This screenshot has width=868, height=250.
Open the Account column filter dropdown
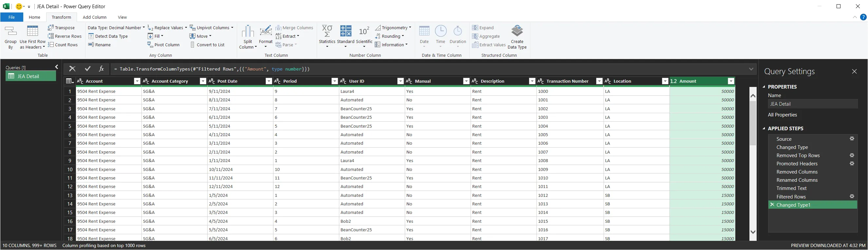pyautogui.click(x=137, y=81)
